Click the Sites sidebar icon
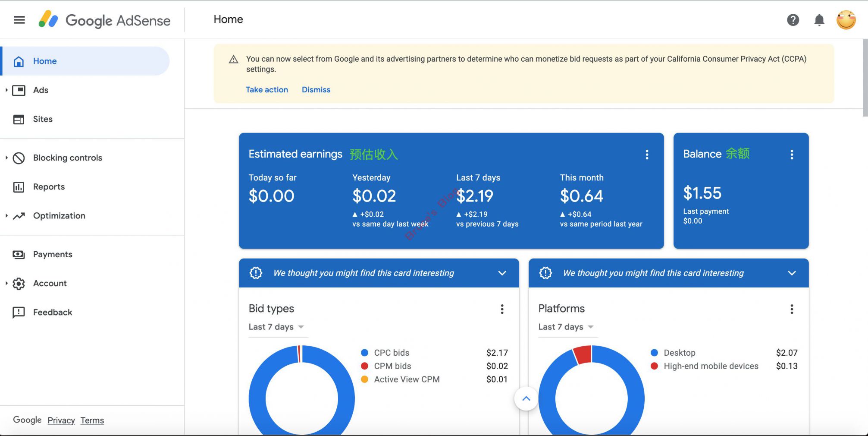Viewport: 868px width, 436px height. click(x=19, y=119)
